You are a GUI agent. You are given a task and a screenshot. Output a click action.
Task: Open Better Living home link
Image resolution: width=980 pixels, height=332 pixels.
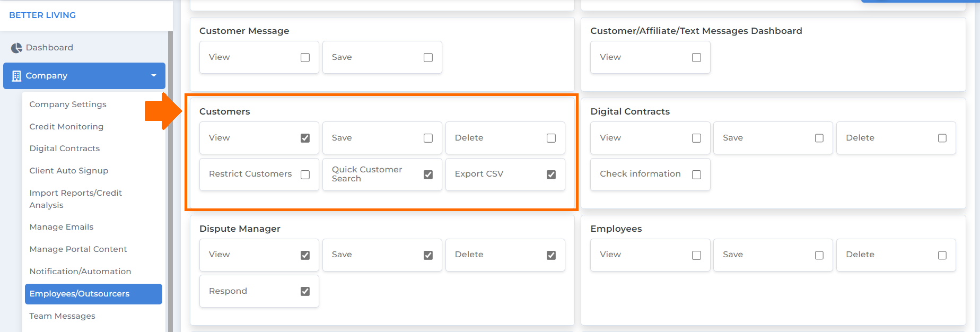tap(42, 15)
